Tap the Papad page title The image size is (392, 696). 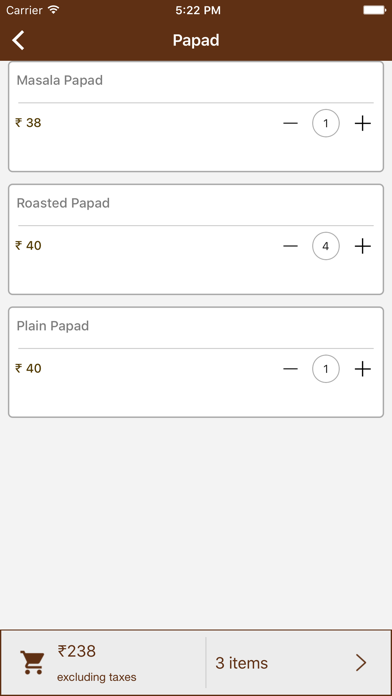tap(196, 40)
